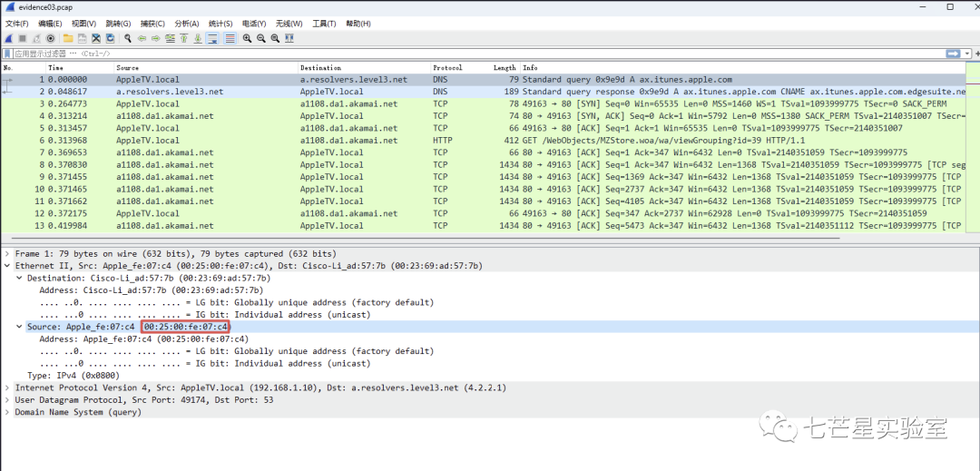Select packet 6 HTTP GET row
The width and height of the screenshot is (980, 471).
click(x=483, y=141)
